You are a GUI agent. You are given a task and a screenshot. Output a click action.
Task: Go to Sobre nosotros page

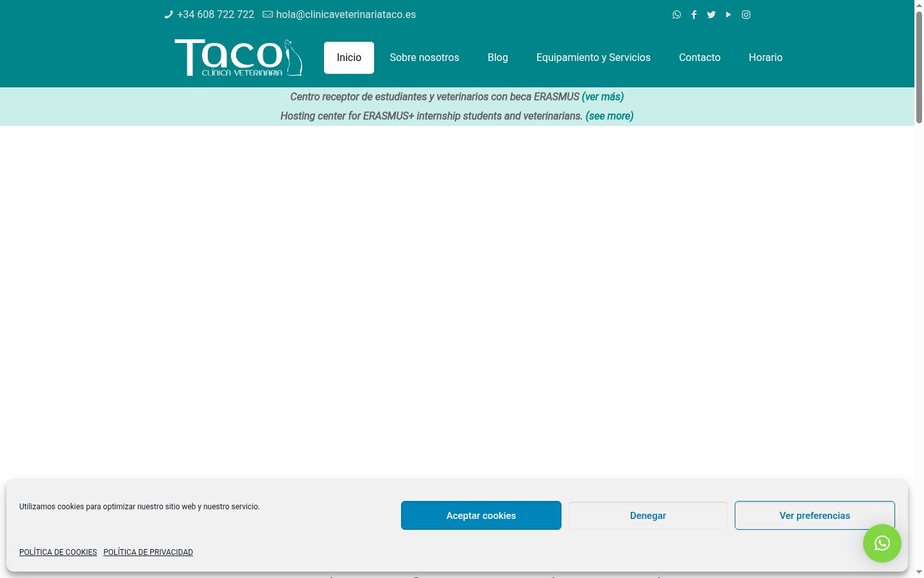pos(424,58)
